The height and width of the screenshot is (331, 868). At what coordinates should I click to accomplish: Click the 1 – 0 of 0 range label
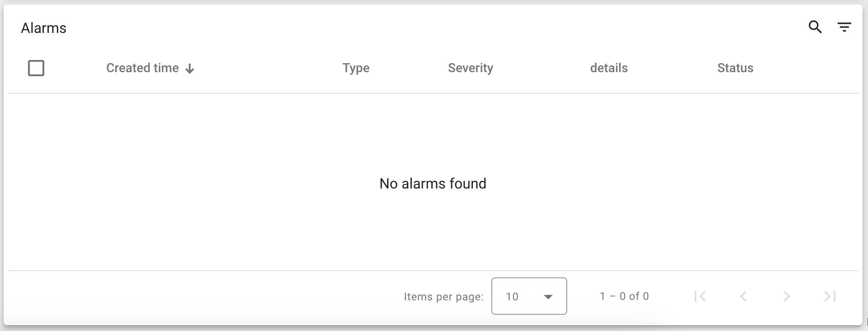pos(624,296)
